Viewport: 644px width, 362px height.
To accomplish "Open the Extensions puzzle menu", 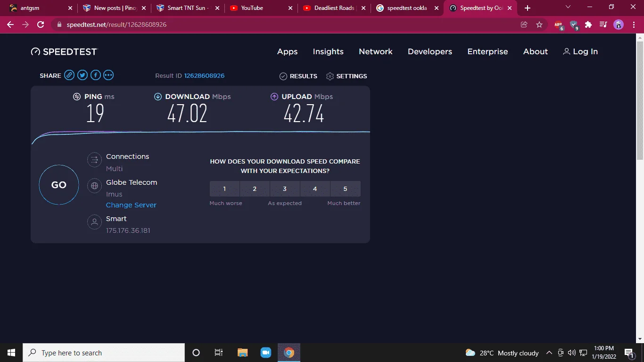I will [x=588, y=25].
